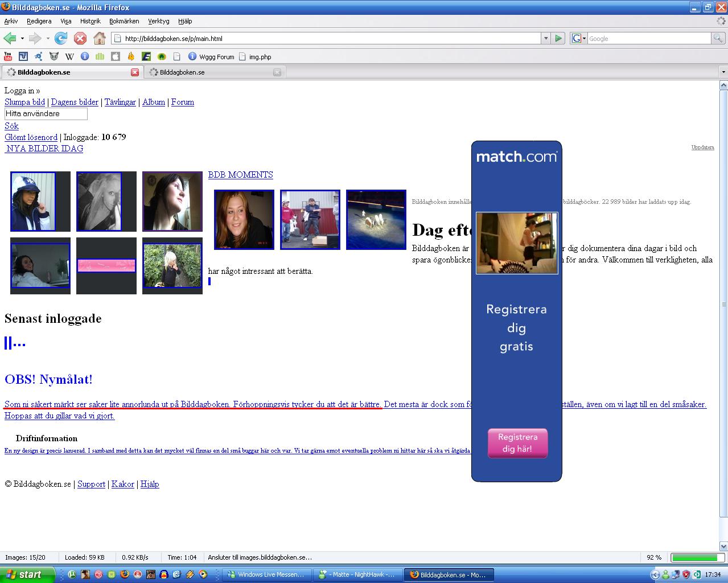This screenshot has width=728, height=583.
Task: Open the search engine selector dropdown
Action: point(579,38)
